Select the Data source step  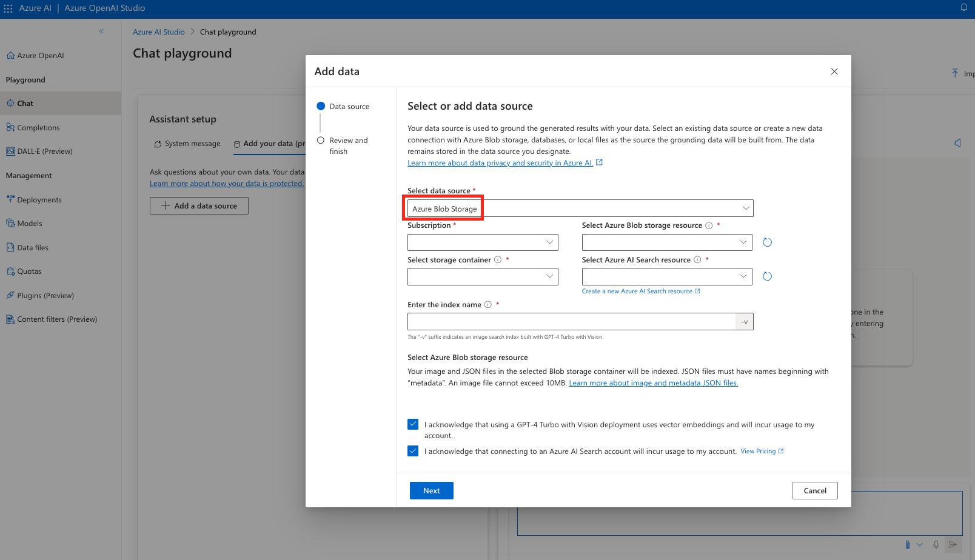point(343,107)
